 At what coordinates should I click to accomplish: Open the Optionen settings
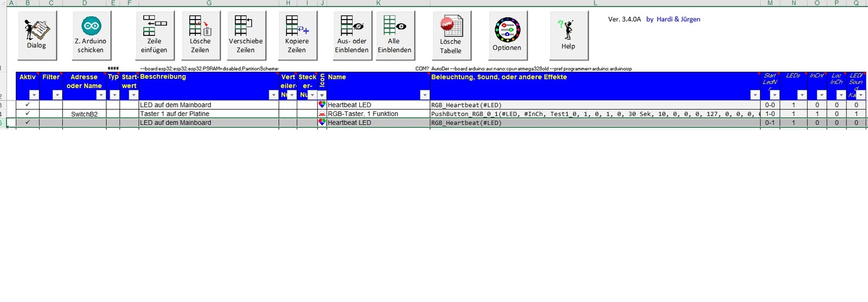[507, 35]
